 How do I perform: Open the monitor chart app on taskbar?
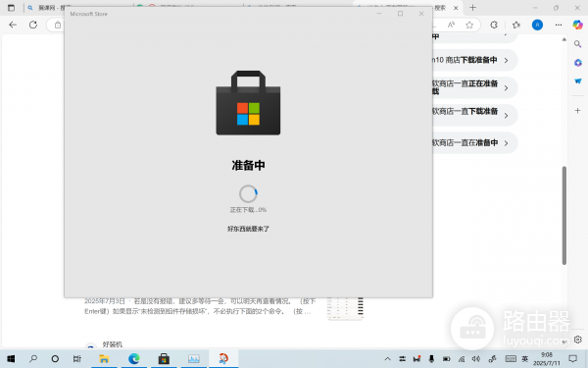coord(193,359)
